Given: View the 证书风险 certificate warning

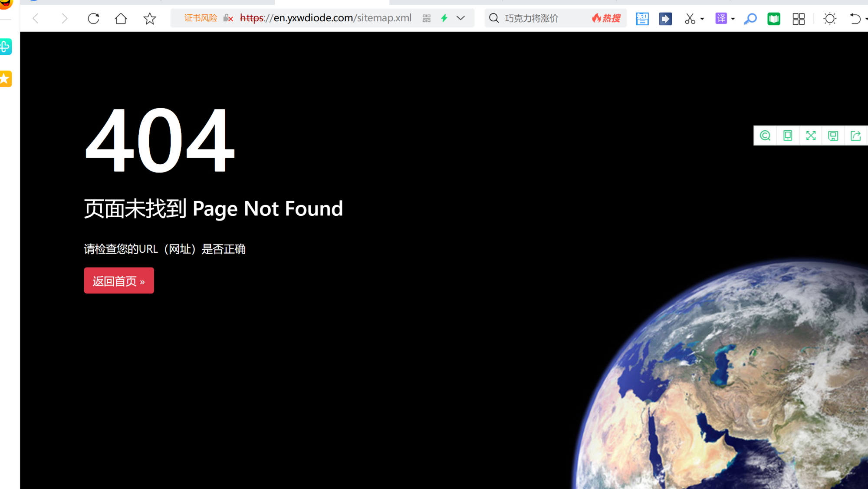Looking at the screenshot, I should pyautogui.click(x=201, y=18).
